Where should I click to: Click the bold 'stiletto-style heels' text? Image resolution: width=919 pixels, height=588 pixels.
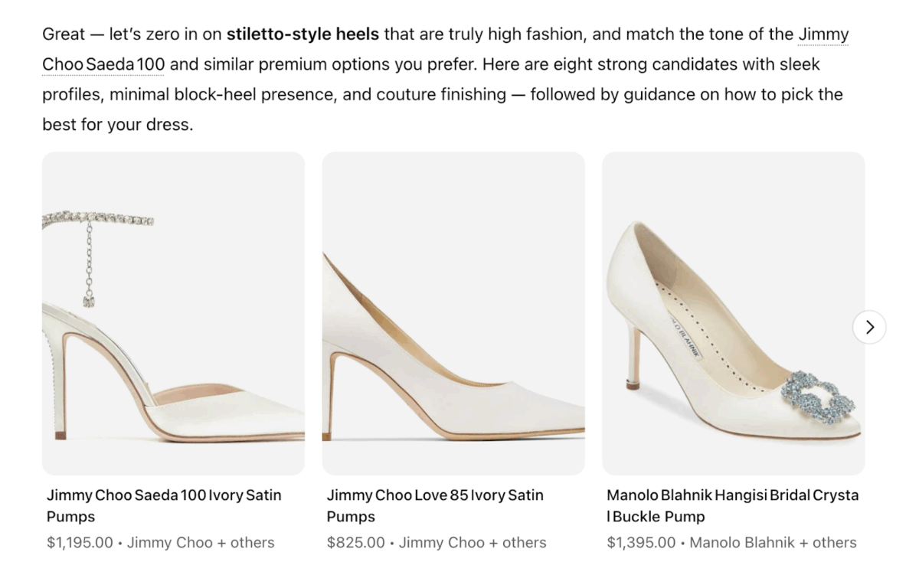(x=303, y=34)
